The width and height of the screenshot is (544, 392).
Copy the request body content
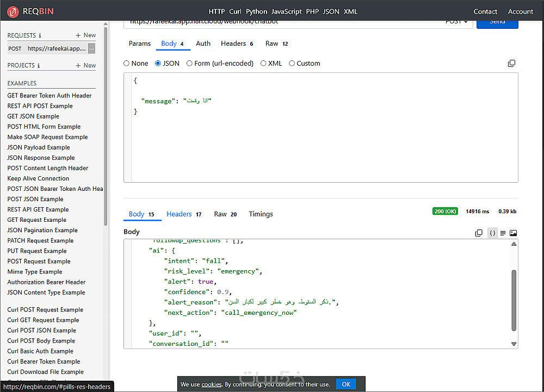(511, 64)
